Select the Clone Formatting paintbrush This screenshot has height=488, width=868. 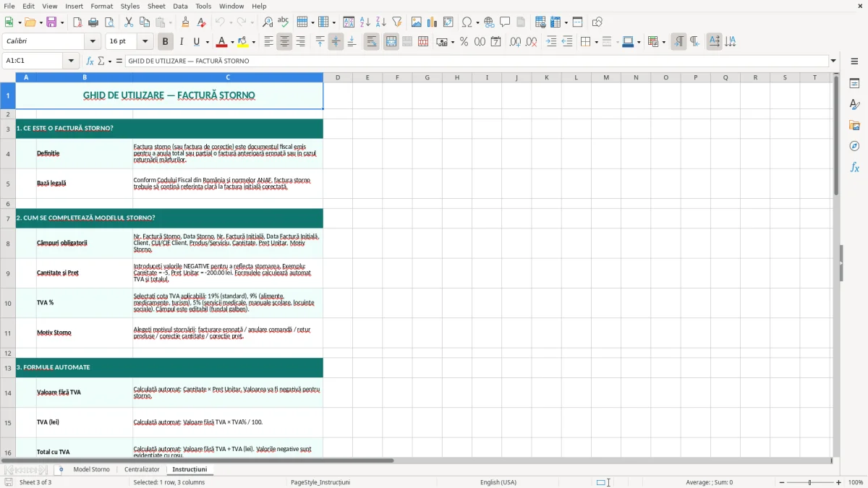coord(186,22)
